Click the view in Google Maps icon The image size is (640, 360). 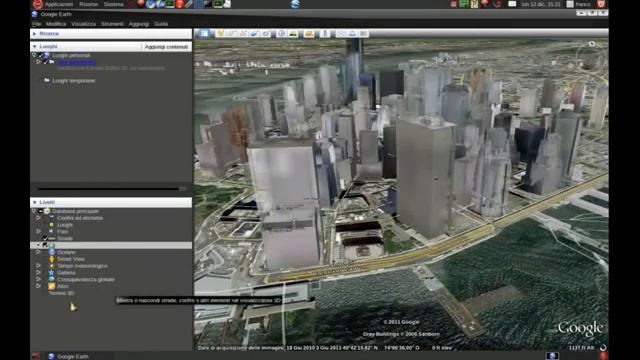coord(364,33)
